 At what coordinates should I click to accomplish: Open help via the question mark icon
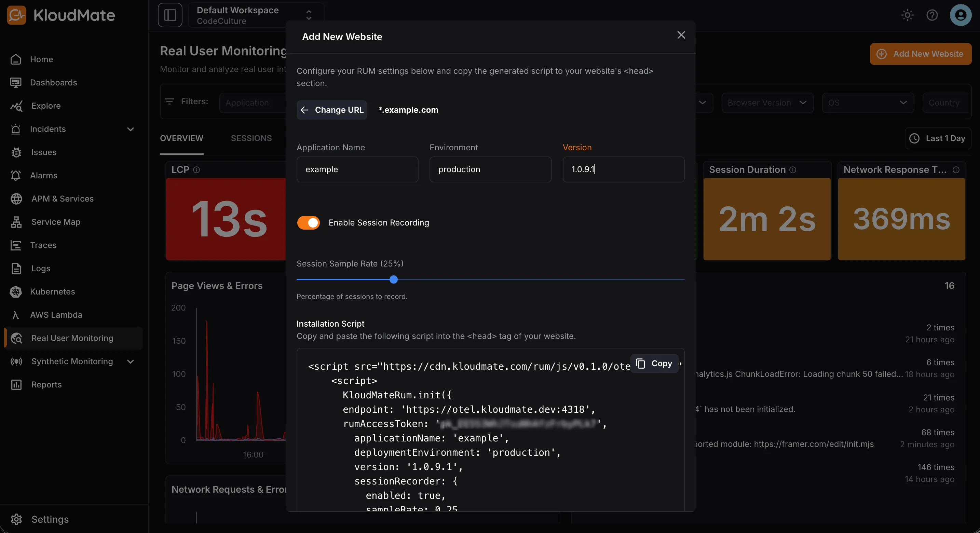(x=932, y=15)
